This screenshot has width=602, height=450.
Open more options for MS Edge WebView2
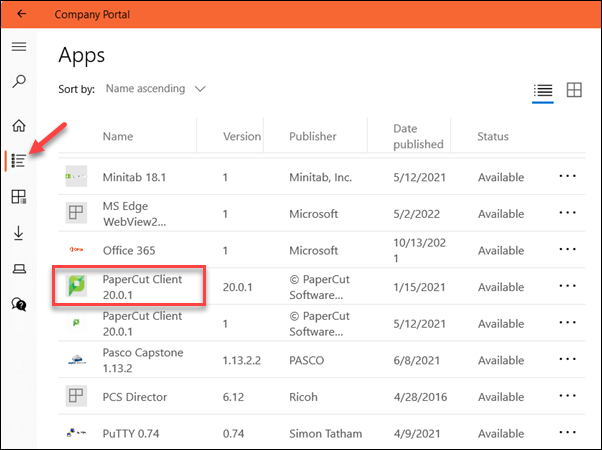coord(567,213)
